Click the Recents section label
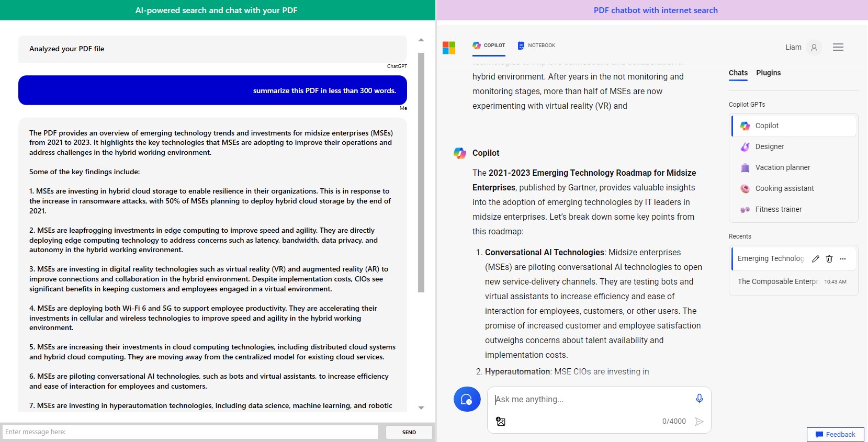 pos(740,236)
